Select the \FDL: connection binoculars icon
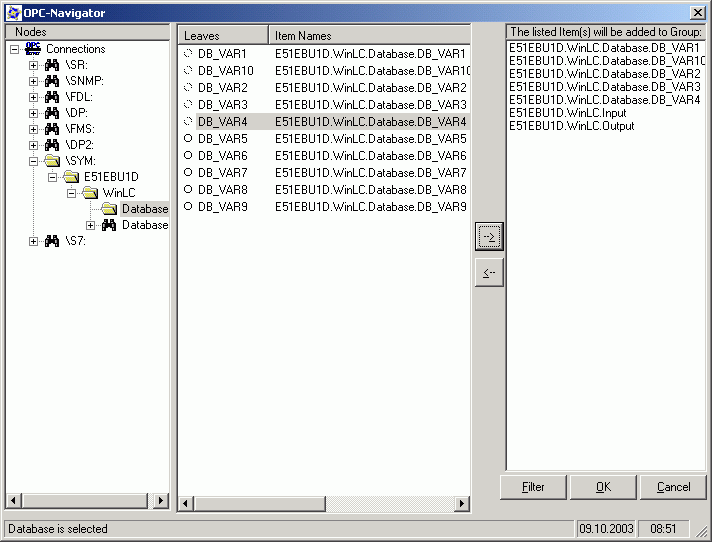The width and height of the screenshot is (712, 542). click(x=52, y=97)
